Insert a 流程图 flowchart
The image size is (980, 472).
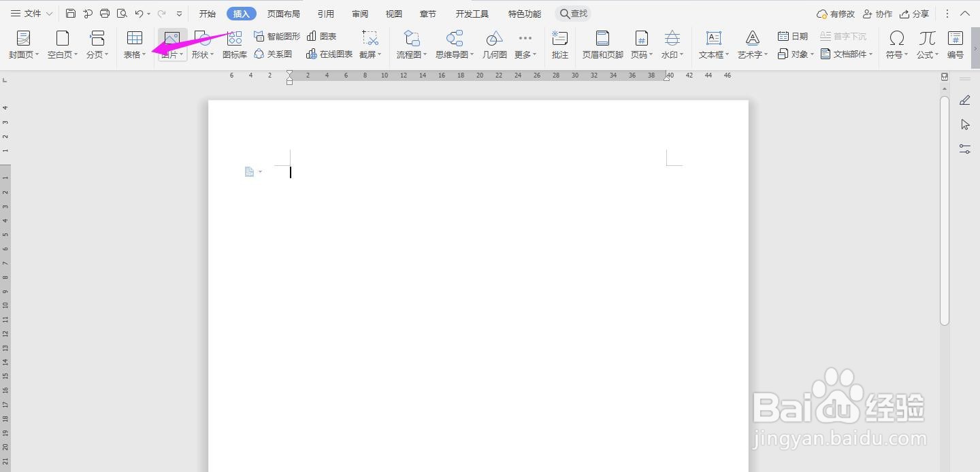pos(412,45)
